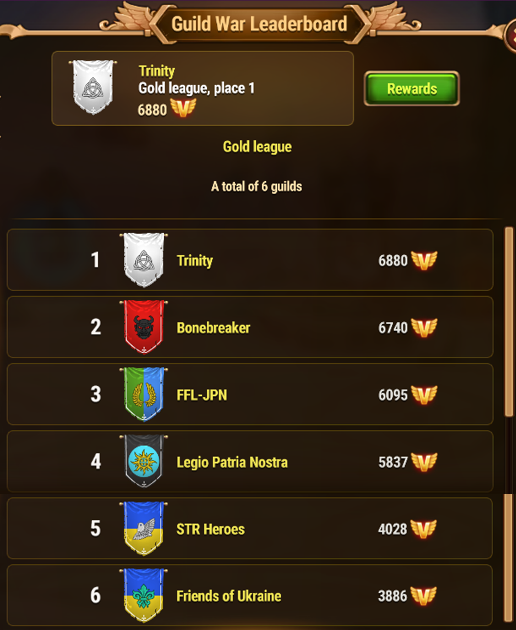516x630 pixels.
Task: Open the FFL-JPN guild entry
Action: pyautogui.click(x=250, y=394)
